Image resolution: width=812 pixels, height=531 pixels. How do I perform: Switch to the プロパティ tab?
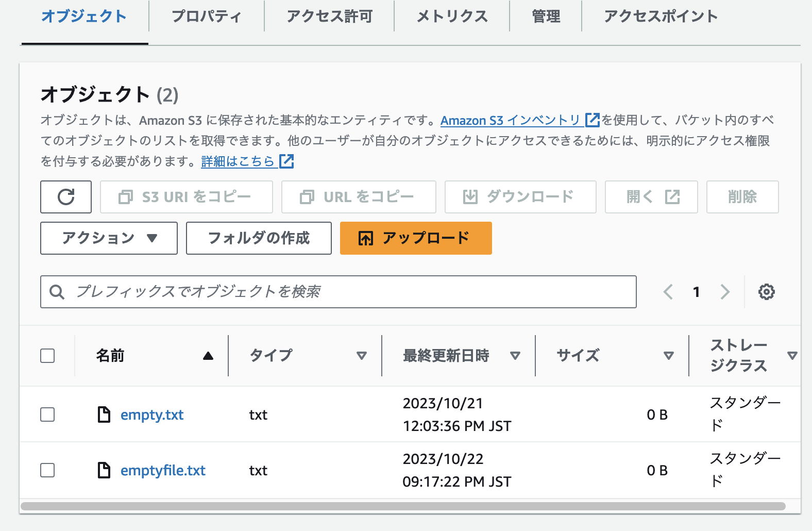click(x=206, y=16)
